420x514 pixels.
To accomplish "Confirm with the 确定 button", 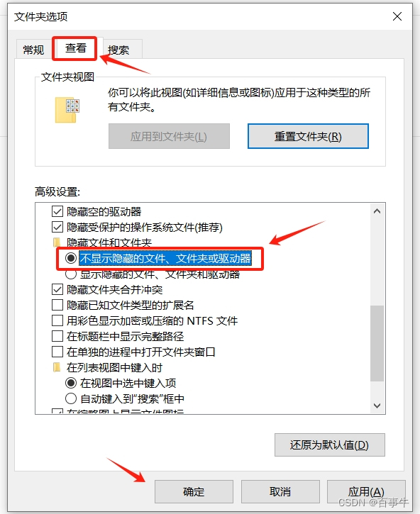I will click(x=194, y=491).
